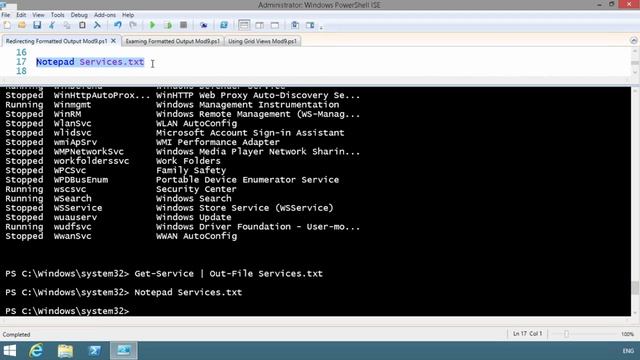Open the Add-ons menu
This screenshot has width=640, height=360.
click(x=105, y=15)
